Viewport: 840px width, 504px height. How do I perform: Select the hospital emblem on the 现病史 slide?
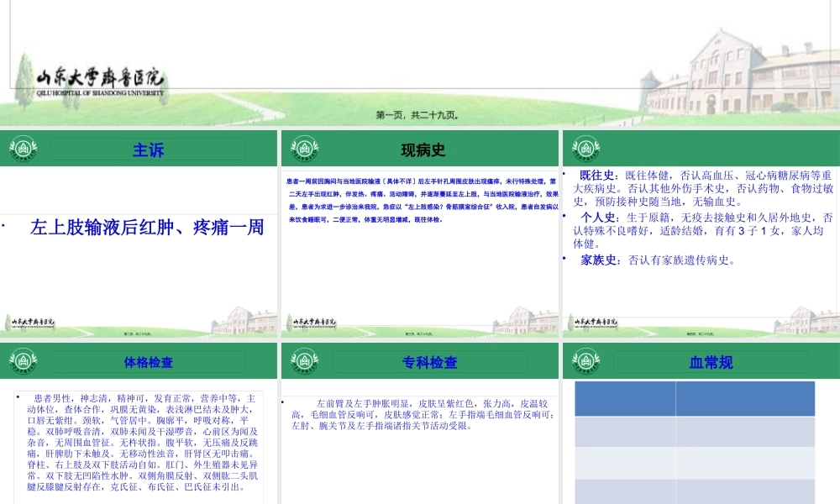tap(304, 148)
